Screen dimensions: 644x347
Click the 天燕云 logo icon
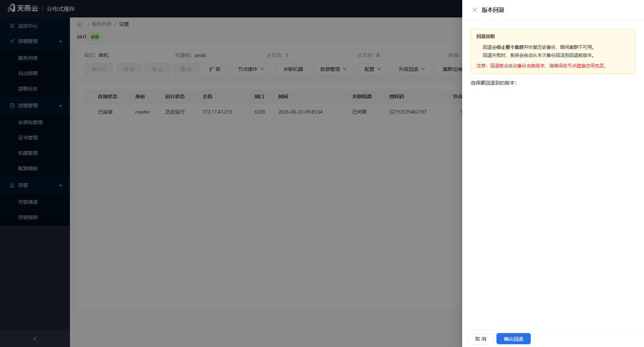tap(11, 8)
